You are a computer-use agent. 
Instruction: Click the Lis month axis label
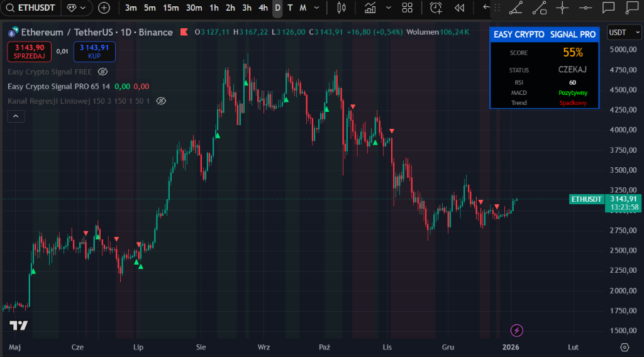point(387,347)
